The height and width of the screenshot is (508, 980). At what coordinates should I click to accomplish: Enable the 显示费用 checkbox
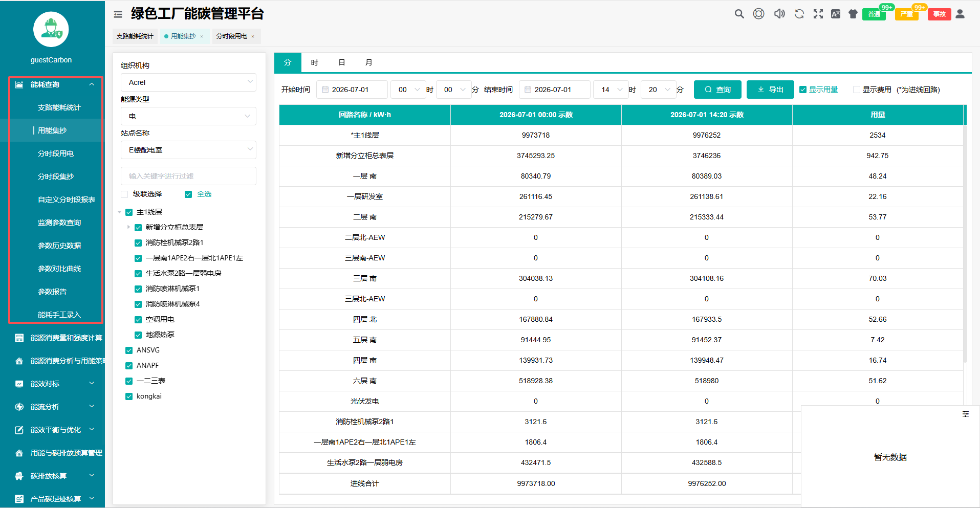tap(856, 90)
